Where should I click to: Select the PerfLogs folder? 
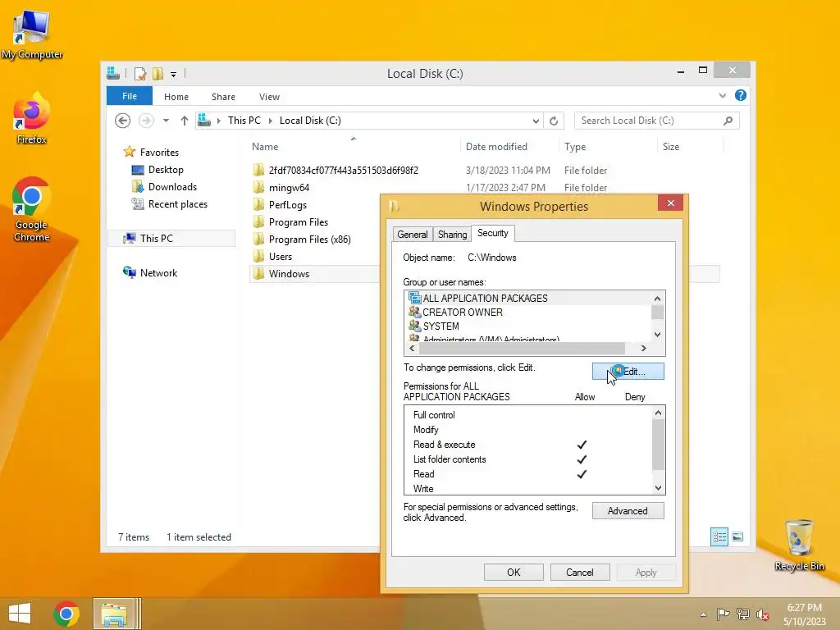click(288, 204)
